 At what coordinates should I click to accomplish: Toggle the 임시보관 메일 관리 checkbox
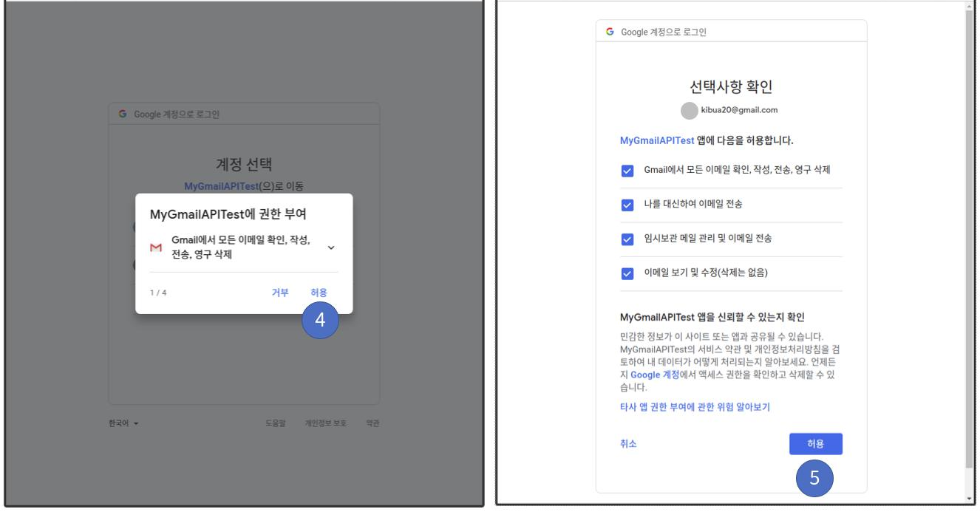(627, 239)
